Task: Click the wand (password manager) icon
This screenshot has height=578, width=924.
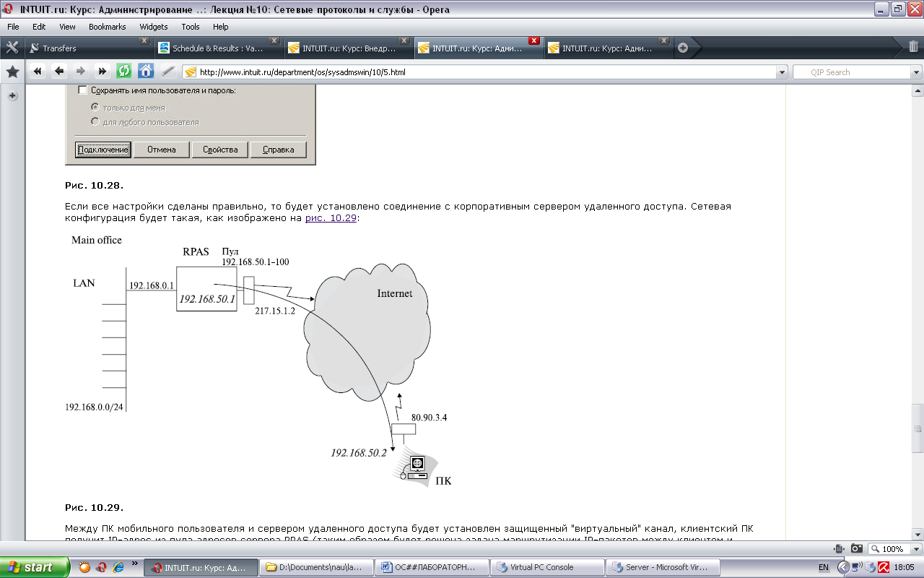Action: pyautogui.click(x=167, y=72)
